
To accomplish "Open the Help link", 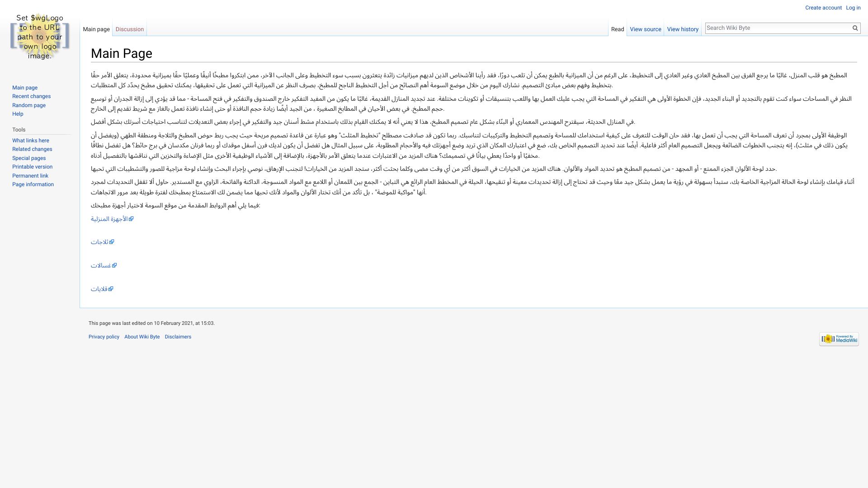I will [x=18, y=114].
